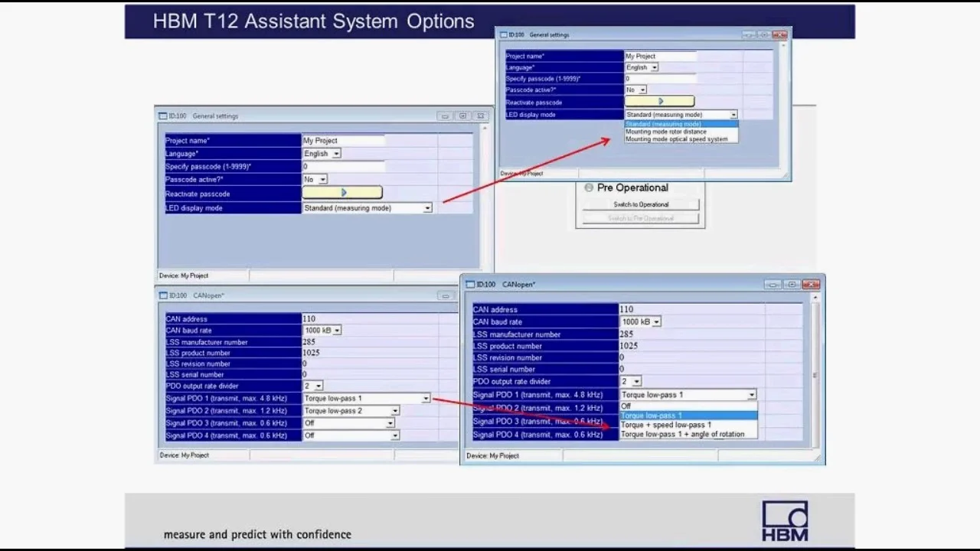Click the Switch to Operational button

point(640,204)
